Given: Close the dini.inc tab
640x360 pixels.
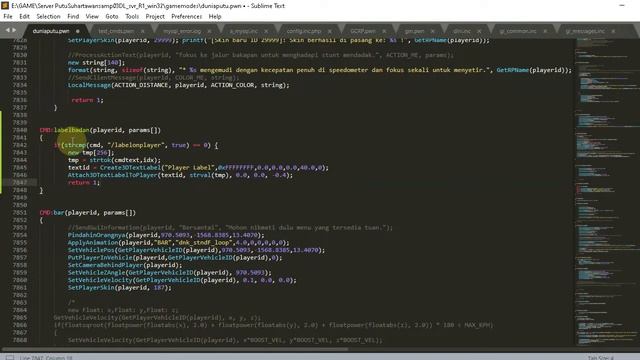Looking at the screenshot, I should [x=479, y=31].
